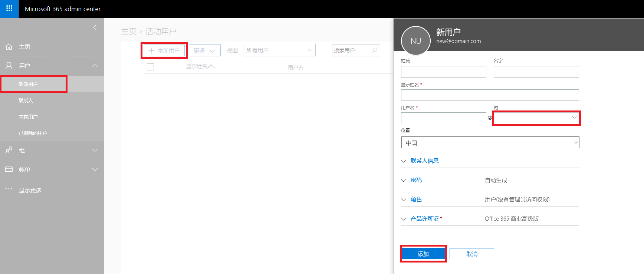Image resolution: width=644 pixels, height=274 pixels.
Task: Click the groups icon beside 组
Action: pos(9,150)
